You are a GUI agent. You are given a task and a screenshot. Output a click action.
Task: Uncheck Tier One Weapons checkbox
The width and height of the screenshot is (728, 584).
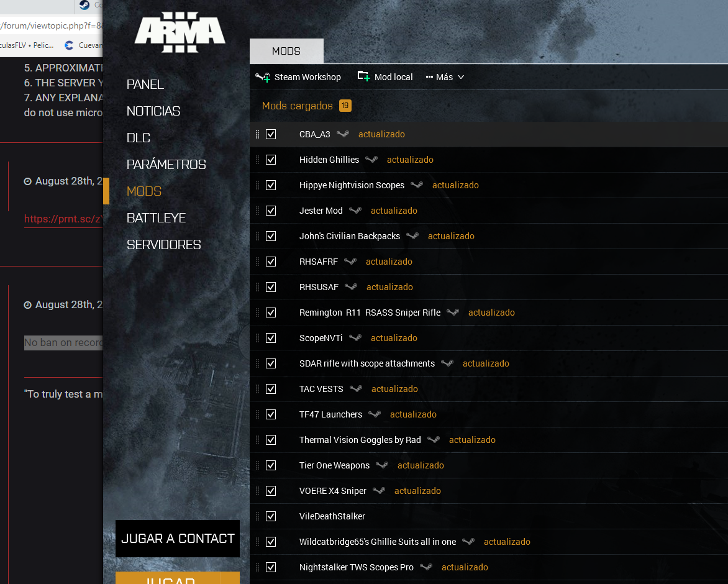tap(271, 465)
